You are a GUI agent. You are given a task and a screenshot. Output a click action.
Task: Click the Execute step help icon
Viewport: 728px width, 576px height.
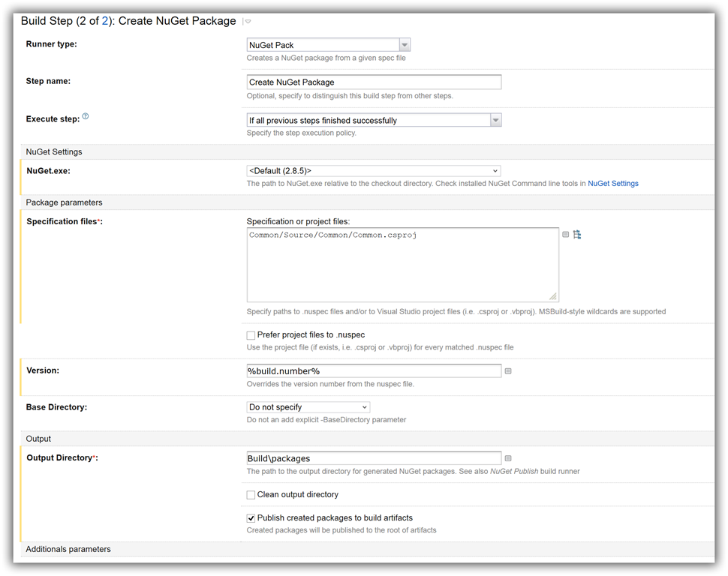pyautogui.click(x=86, y=116)
